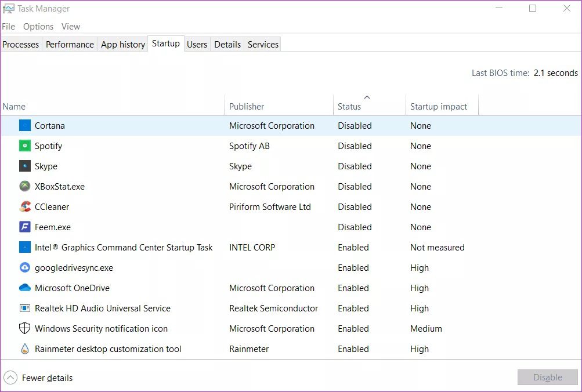582x392 pixels.
Task: Click the Fewer details link text
Action: 47,378
